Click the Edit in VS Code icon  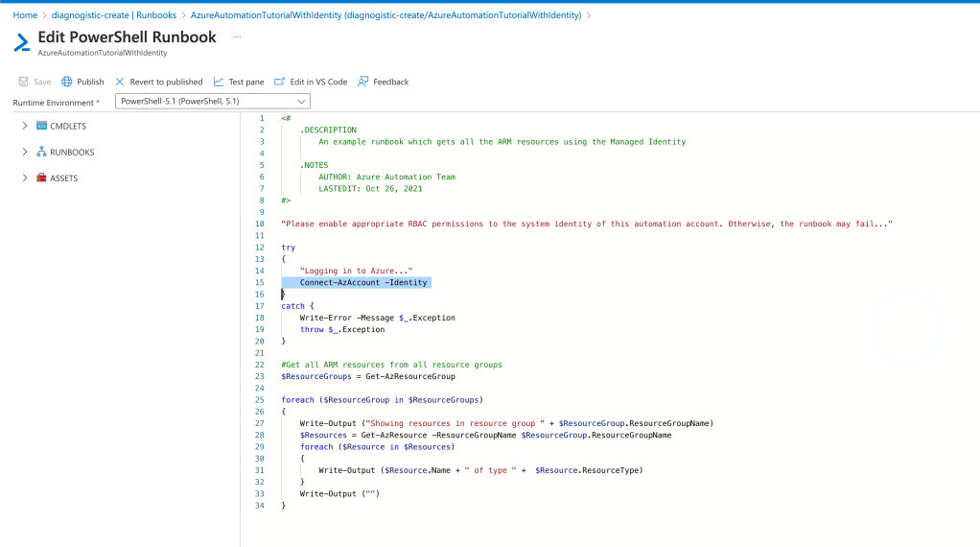coord(279,82)
